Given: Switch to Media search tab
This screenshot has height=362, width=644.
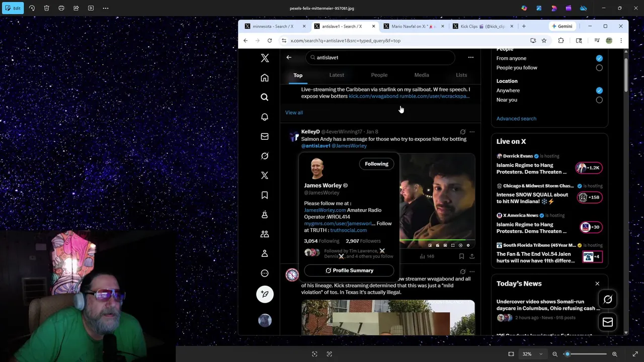Looking at the screenshot, I should [422, 75].
